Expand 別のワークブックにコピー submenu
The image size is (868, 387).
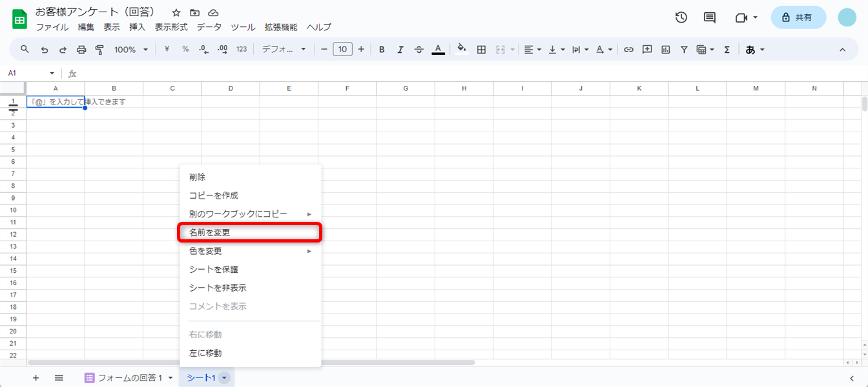[250, 213]
